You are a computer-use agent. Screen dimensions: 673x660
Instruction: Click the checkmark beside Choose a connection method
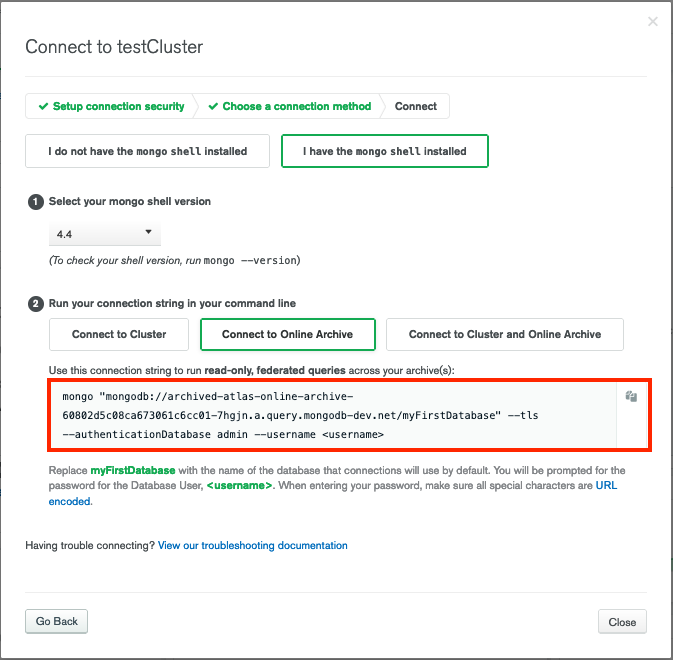tap(213, 106)
